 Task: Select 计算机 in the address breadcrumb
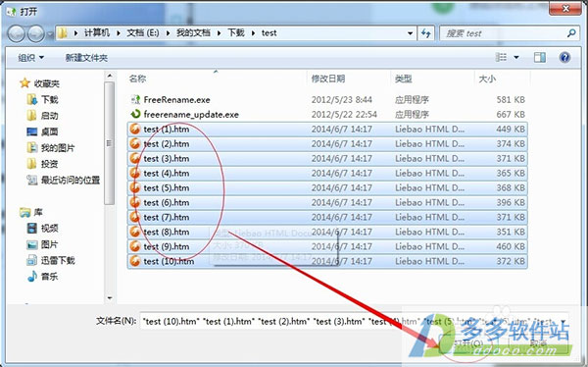click(x=97, y=33)
